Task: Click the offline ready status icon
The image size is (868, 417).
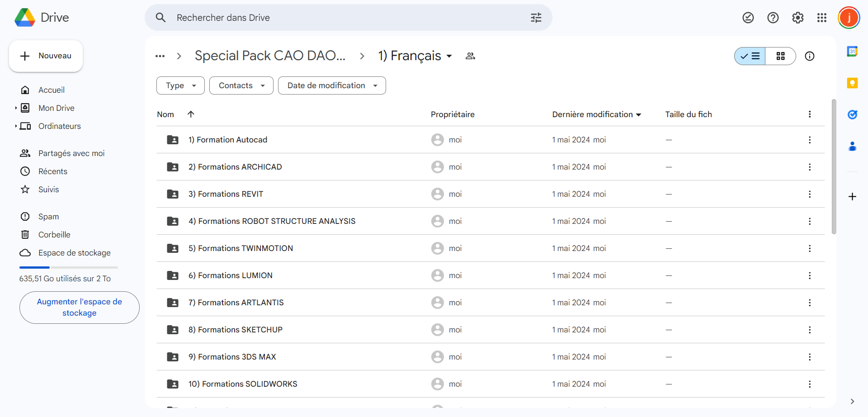Action: tap(748, 18)
